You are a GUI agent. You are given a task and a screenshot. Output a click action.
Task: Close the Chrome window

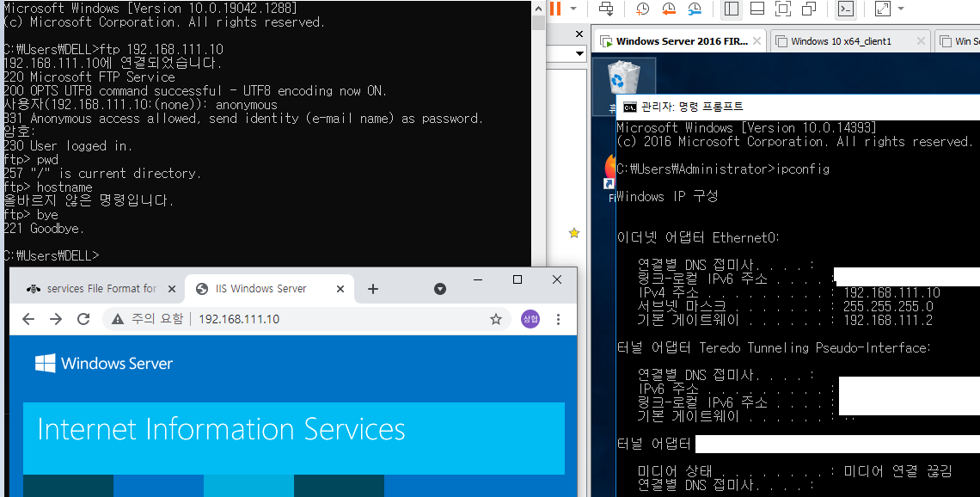click(557, 279)
